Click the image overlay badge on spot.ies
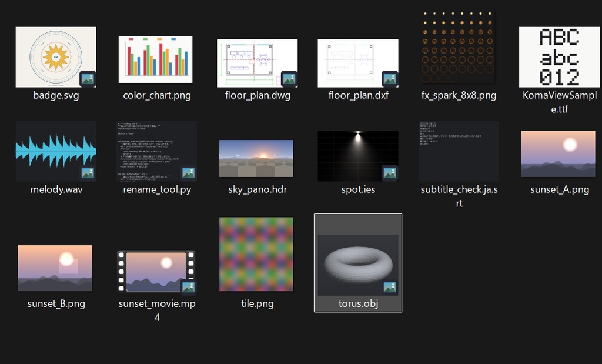The height and width of the screenshot is (364, 602). (389, 173)
